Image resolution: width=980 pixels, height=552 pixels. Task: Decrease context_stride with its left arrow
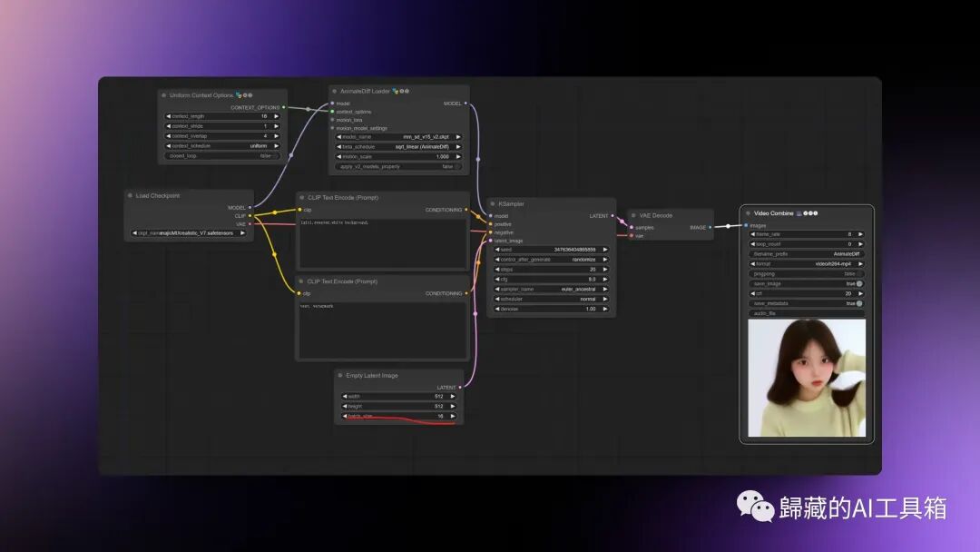[168, 126]
